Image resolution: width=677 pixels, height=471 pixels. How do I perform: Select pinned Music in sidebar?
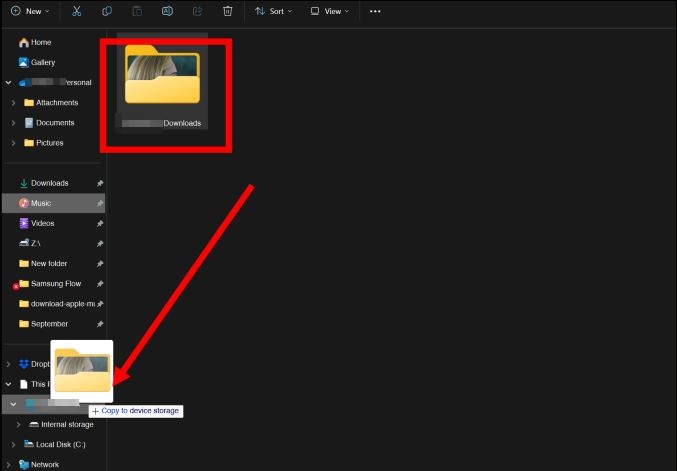(x=54, y=203)
